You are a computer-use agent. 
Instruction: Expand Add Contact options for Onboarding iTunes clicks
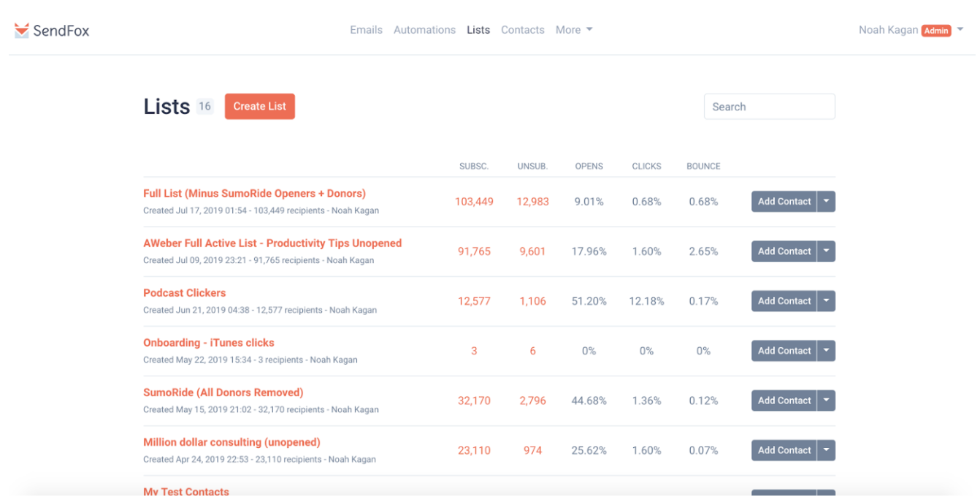826,351
